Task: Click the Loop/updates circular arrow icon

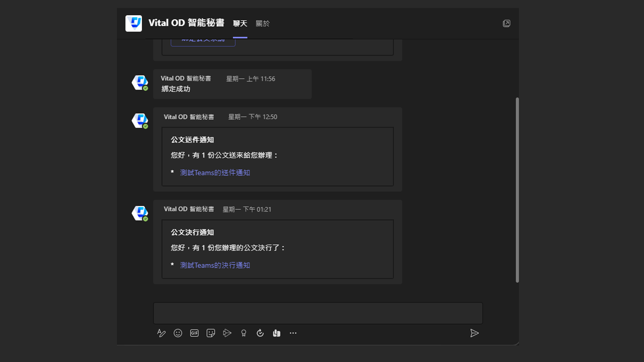Action: tap(260, 333)
